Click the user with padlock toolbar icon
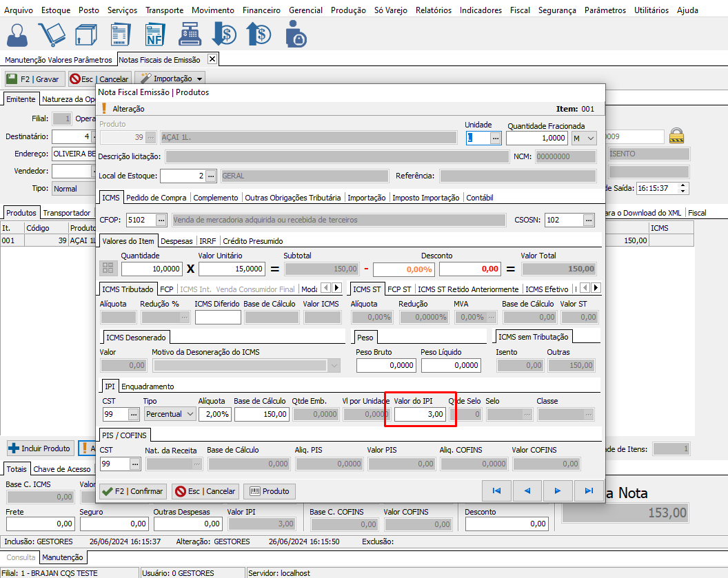This screenshot has width=728, height=578. tap(296, 34)
